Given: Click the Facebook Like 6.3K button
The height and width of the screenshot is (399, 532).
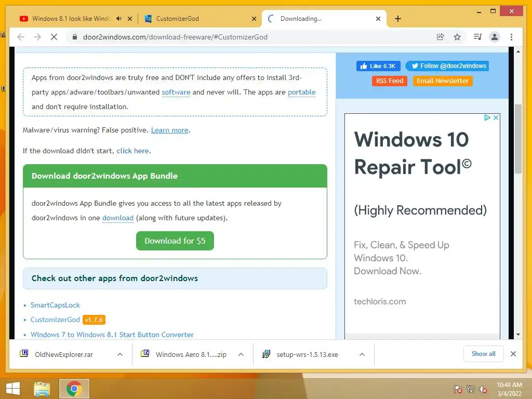Looking at the screenshot, I should (x=378, y=66).
